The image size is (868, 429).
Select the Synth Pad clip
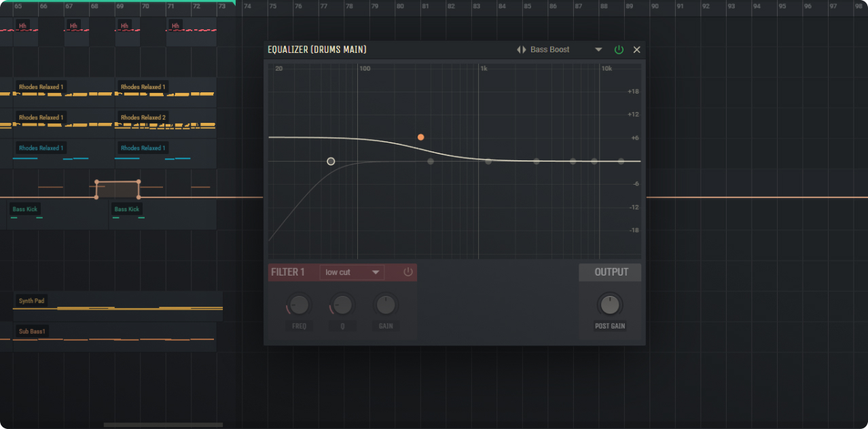(32, 301)
